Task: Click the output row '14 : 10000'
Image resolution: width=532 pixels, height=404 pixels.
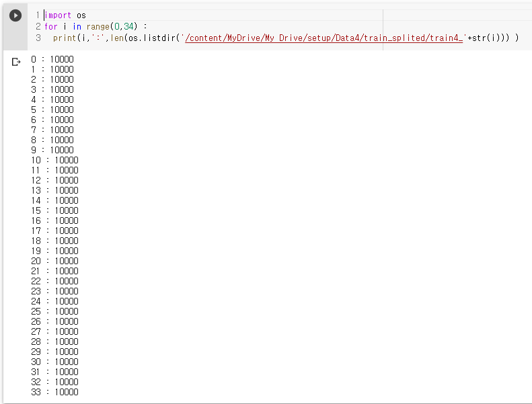Action: coord(54,200)
